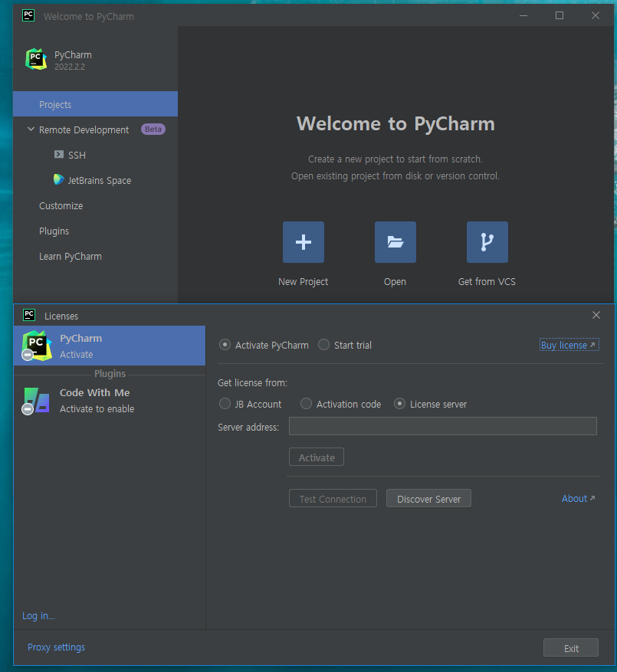Viewport: 617px width, 672px height.
Task: Open the About link
Action: (x=579, y=498)
